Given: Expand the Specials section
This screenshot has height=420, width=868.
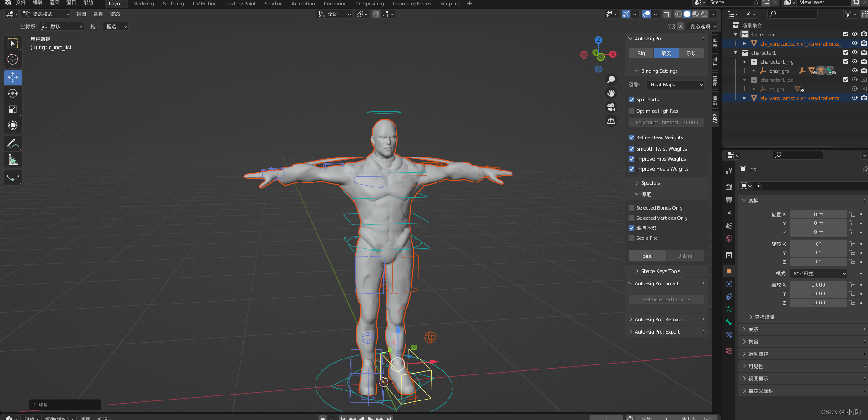Looking at the screenshot, I should tap(650, 183).
